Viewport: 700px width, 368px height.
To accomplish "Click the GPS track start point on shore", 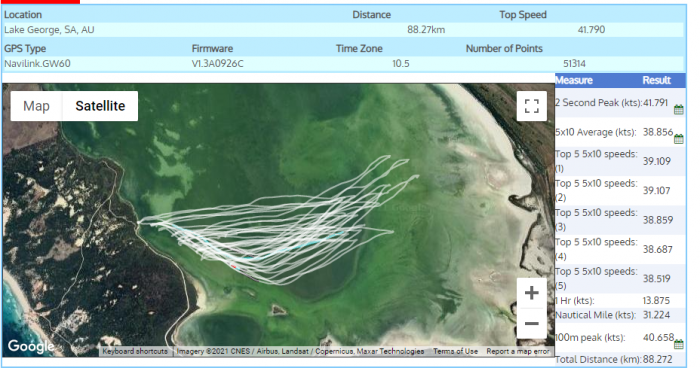I will click(x=139, y=222).
